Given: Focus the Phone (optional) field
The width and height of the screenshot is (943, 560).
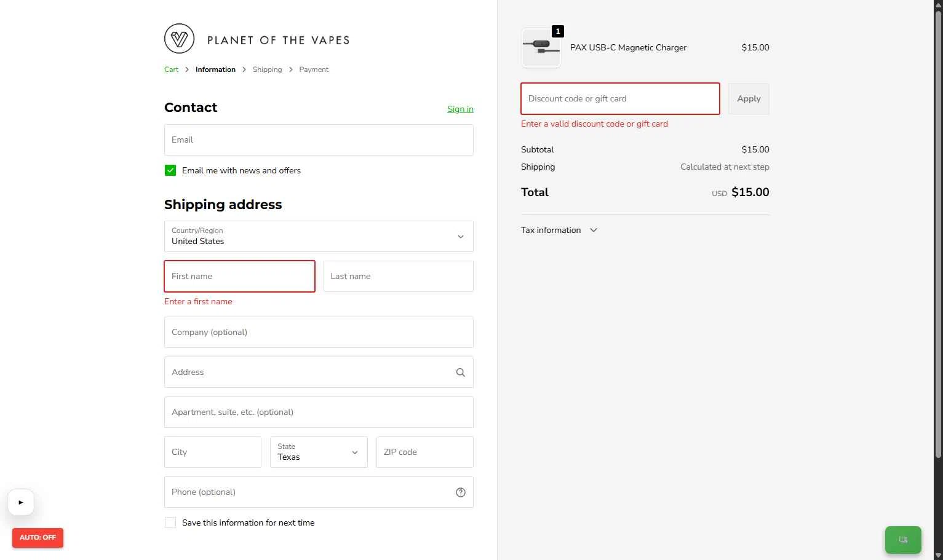Looking at the screenshot, I should [319, 492].
